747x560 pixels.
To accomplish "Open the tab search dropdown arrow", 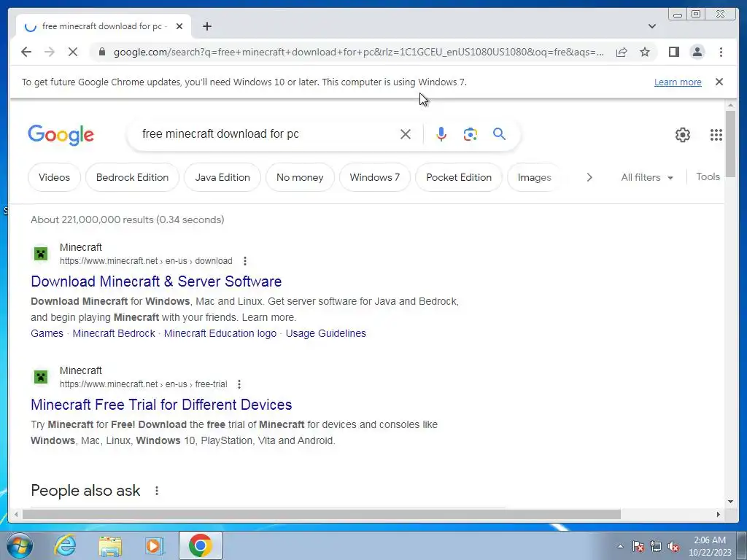I will (651, 26).
